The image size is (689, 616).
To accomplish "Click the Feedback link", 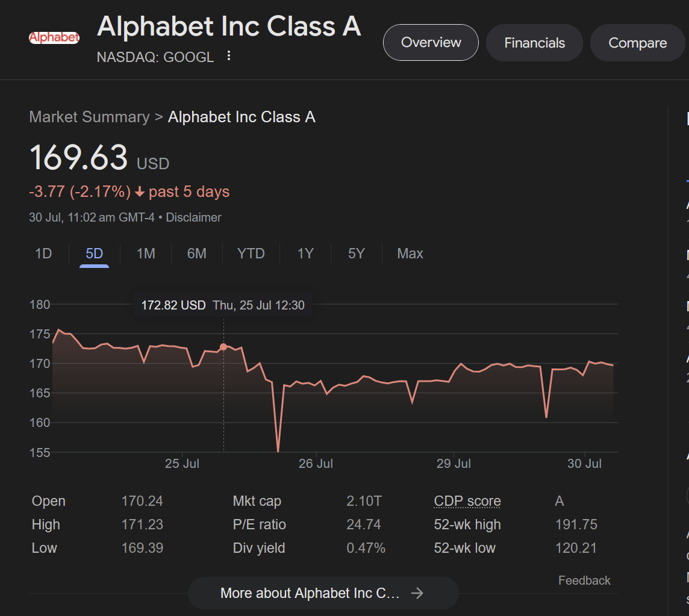I will [584, 580].
